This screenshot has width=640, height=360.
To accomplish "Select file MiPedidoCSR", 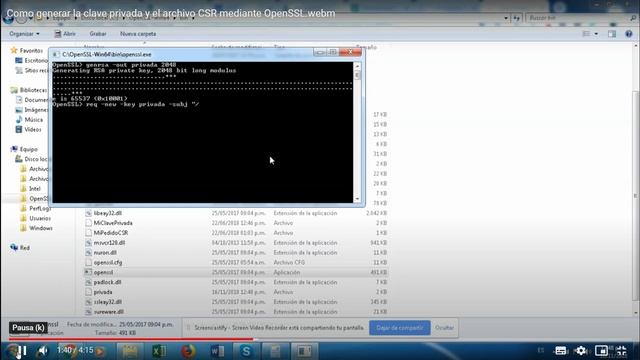I will coord(111,233).
